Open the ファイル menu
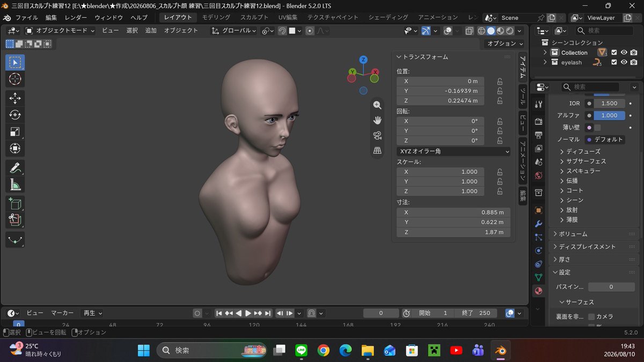The height and width of the screenshot is (362, 644). 27,18
